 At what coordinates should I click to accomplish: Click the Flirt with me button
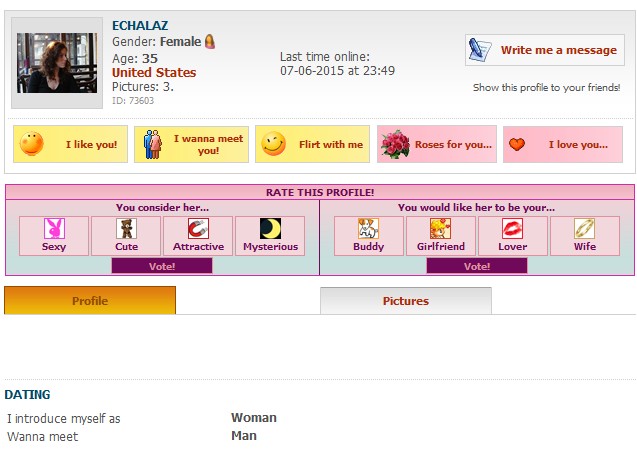point(312,144)
